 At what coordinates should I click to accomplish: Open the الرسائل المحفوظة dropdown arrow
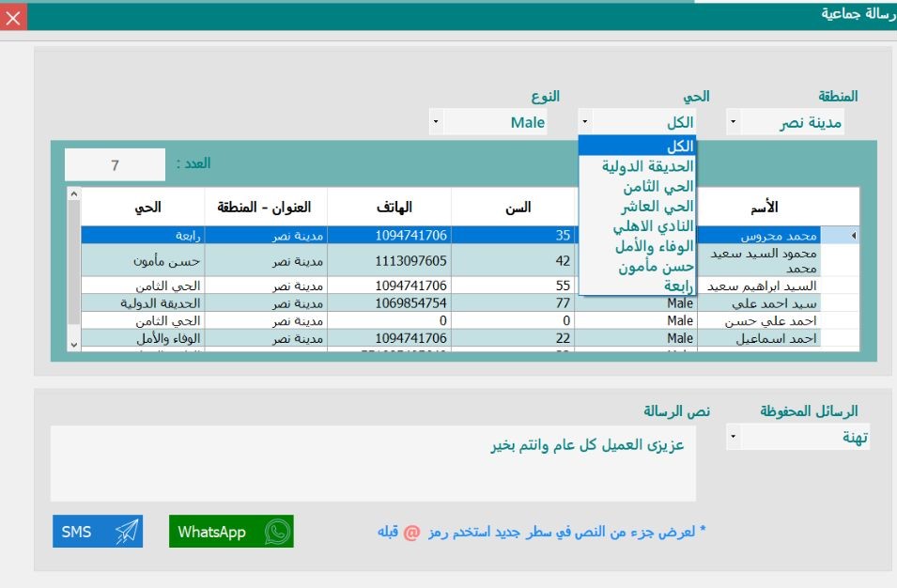[733, 437]
